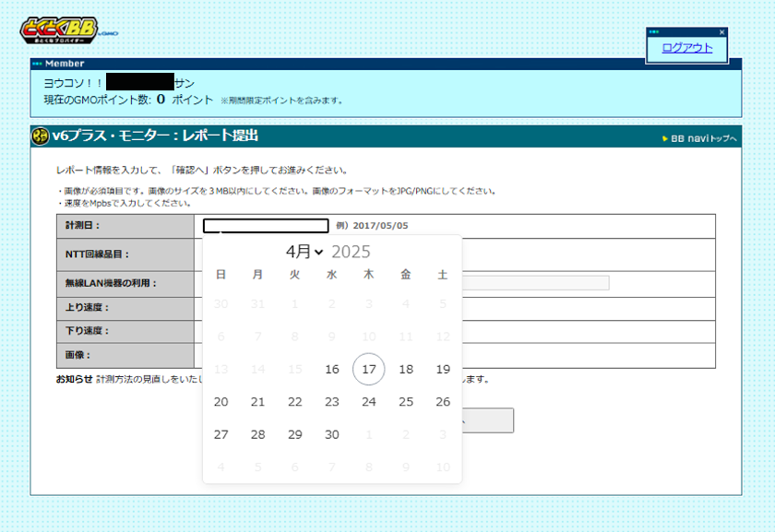Select Sunday April 20 in the calendar

[x=221, y=402]
